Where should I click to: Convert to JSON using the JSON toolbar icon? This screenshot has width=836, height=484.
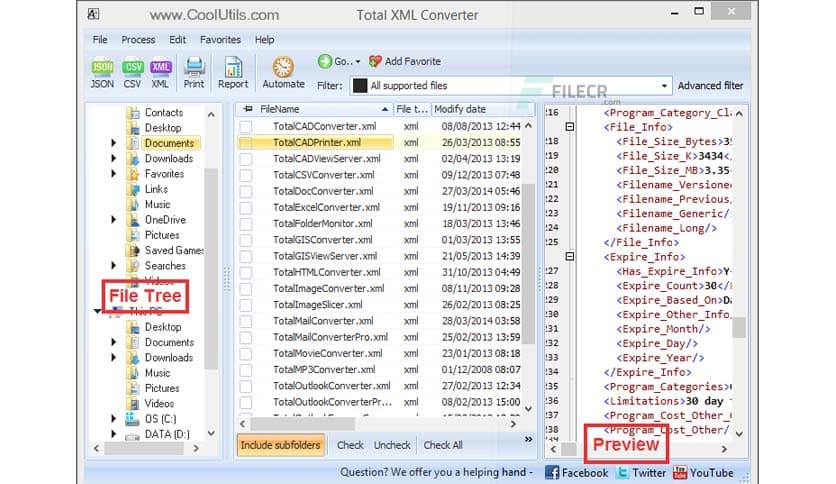coord(102,72)
